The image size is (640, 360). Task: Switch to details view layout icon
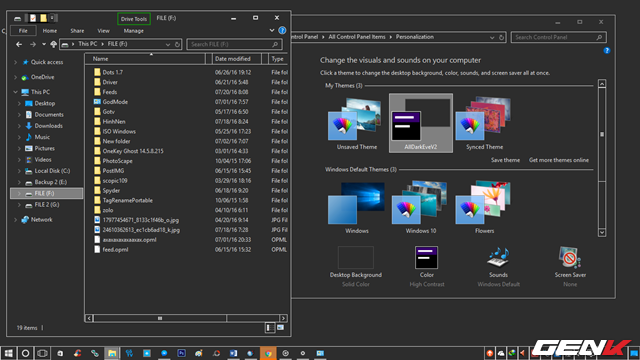coord(270,328)
